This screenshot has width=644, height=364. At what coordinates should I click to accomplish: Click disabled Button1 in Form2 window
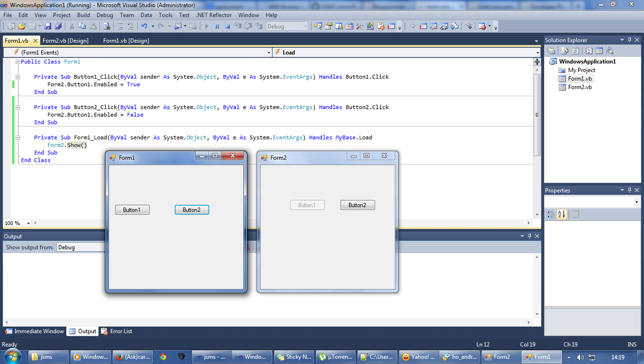click(x=307, y=205)
